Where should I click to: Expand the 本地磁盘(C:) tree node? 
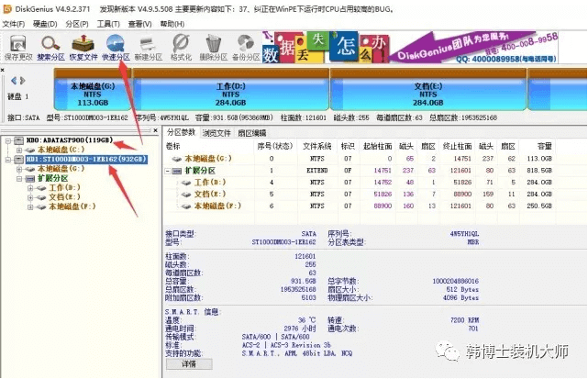[x=19, y=150]
